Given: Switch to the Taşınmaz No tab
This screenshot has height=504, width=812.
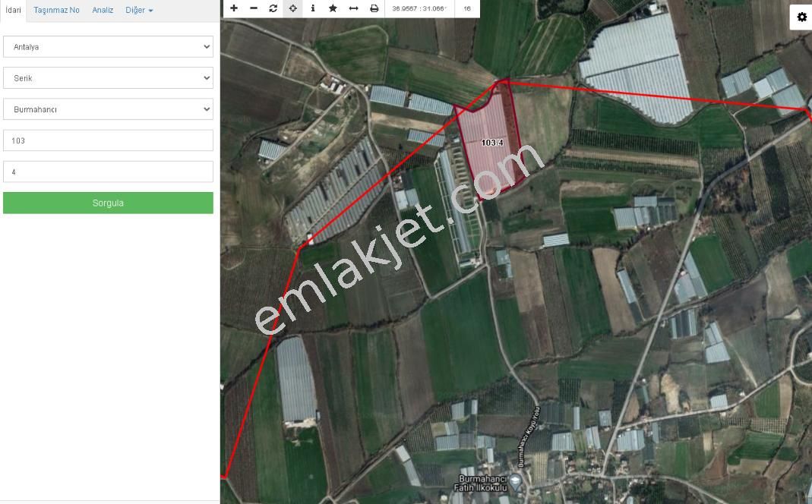Looking at the screenshot, I should (56, 10).
